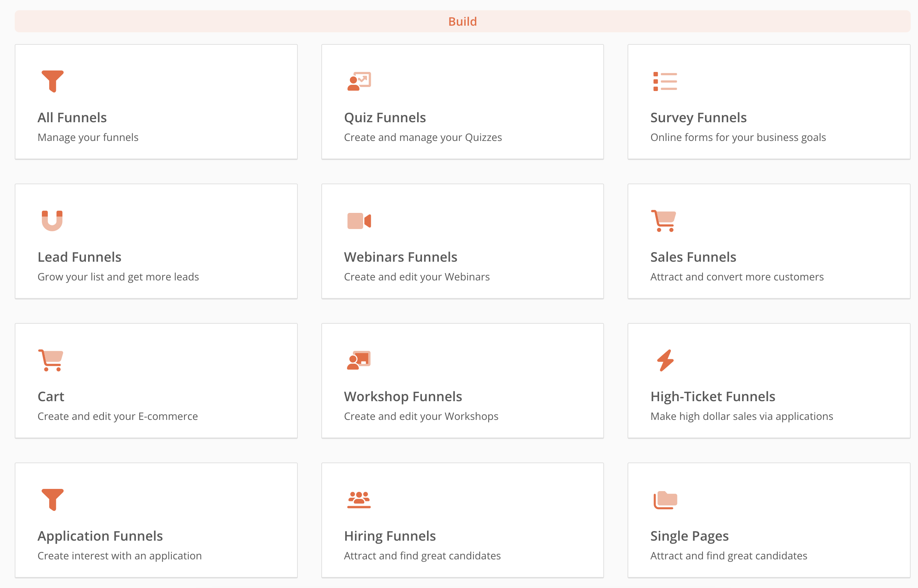Click the Single Pages folder icon
918x588 pixels.
[665, 500]
